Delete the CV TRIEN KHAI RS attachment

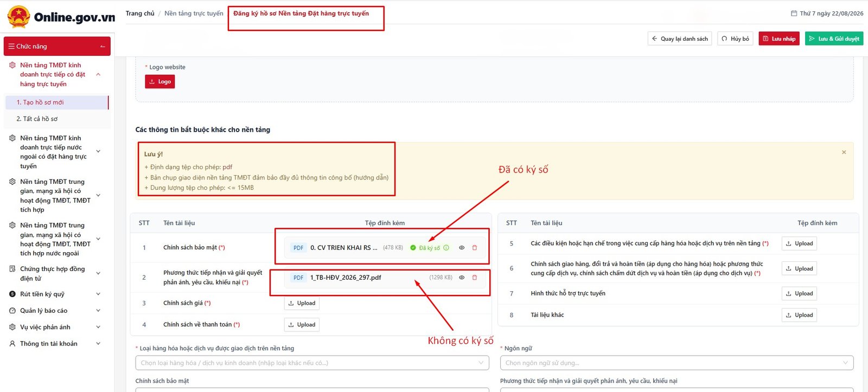(475, 248)
